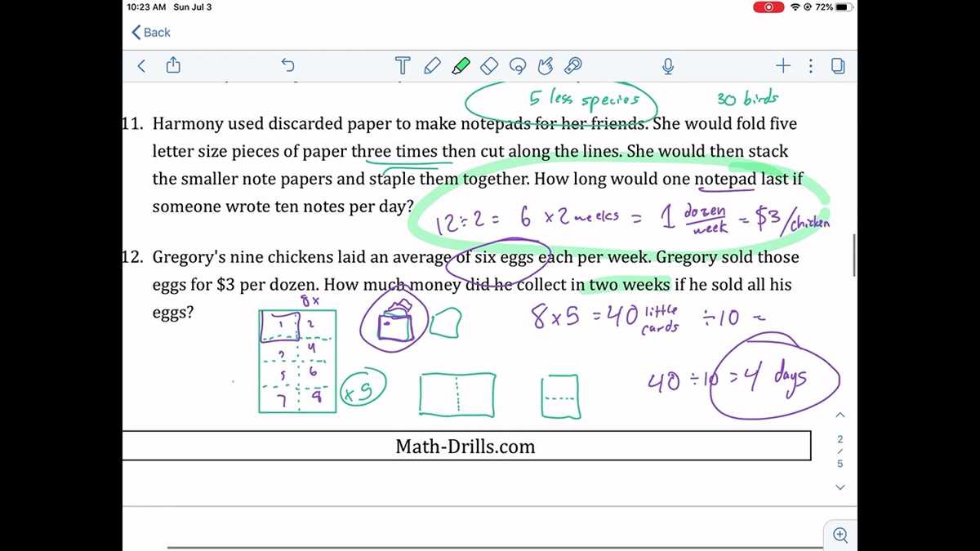980x551 pixels.
Task: Open the zoom magnifier tool
Action: coord(840,535)
